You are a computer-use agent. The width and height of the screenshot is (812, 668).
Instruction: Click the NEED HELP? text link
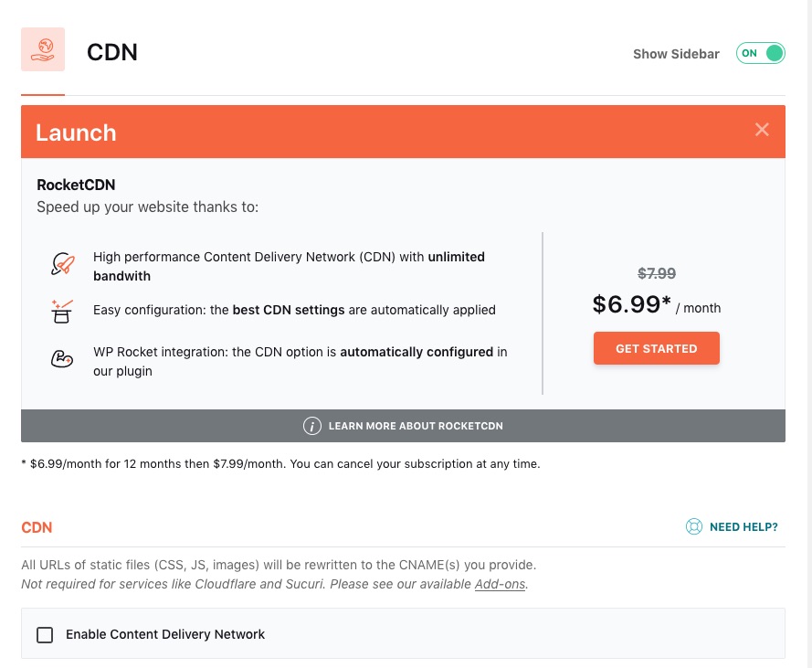743,526
